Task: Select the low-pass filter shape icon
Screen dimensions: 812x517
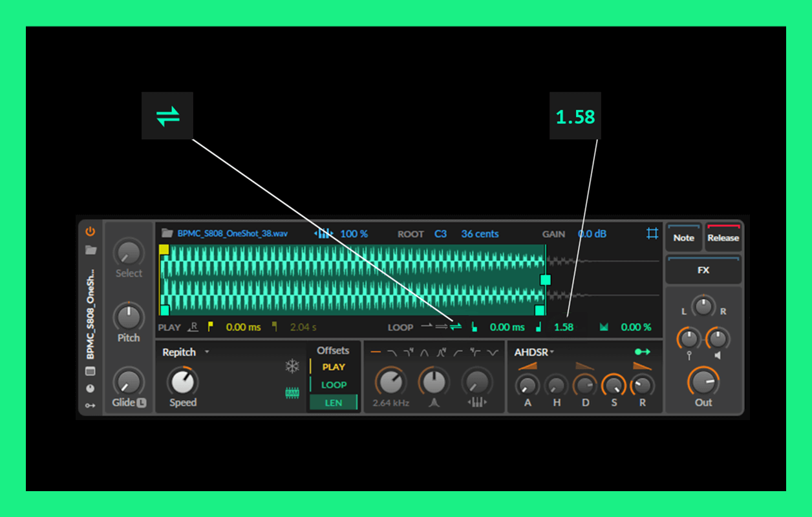Action: (x=392, y=353)
